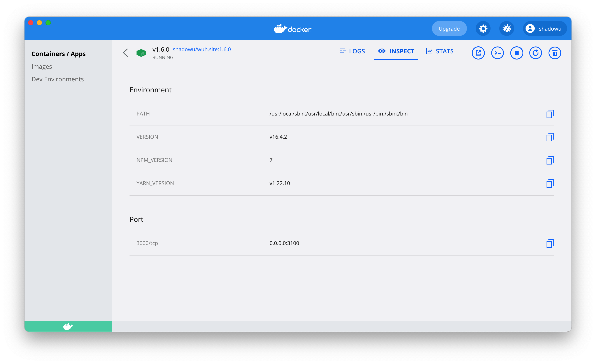Click the RUNNING status text

pos(163,58)
